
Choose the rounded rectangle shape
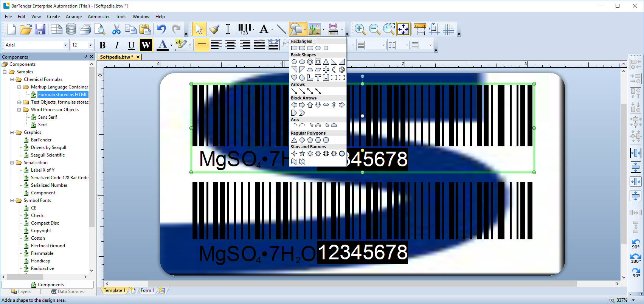point(302,48)
